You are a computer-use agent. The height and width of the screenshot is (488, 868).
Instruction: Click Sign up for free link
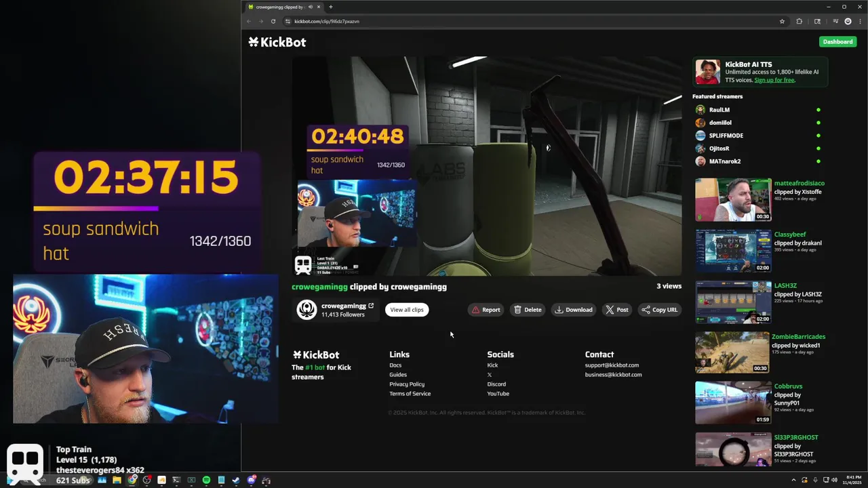coord(774,80)
